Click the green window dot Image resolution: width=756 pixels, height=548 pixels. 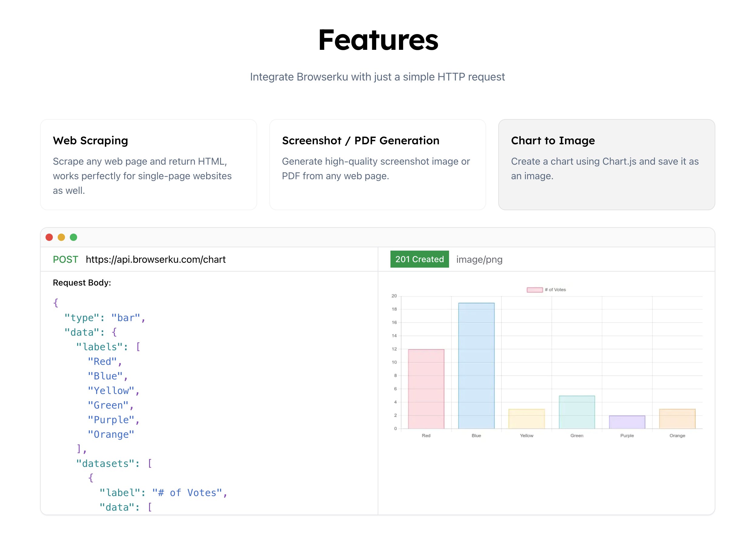point(74,237)
